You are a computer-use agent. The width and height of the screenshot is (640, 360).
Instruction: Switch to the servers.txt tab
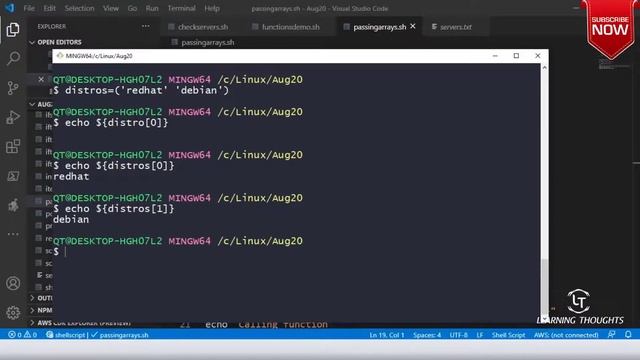[x=456, y=27]
